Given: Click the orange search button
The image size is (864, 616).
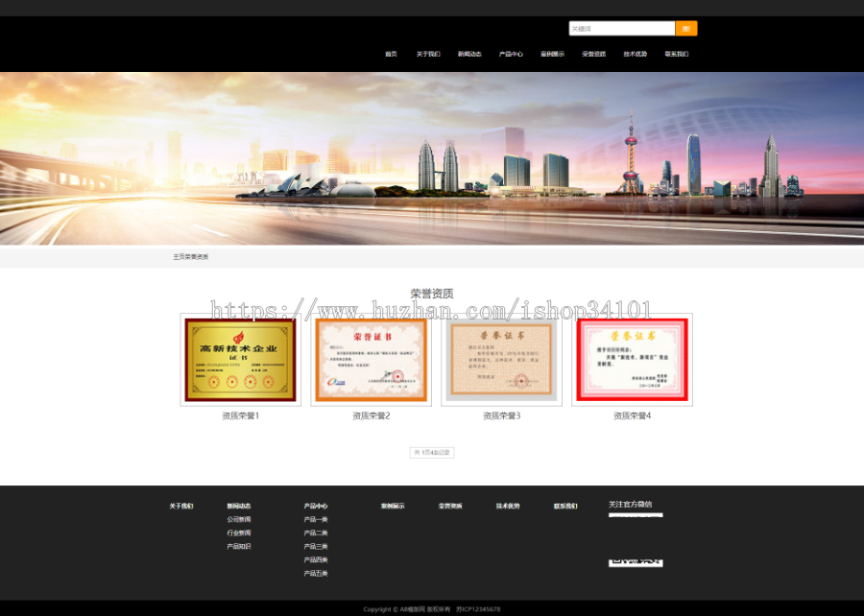Looking at the screenshot, I should [x=684, y=29].
